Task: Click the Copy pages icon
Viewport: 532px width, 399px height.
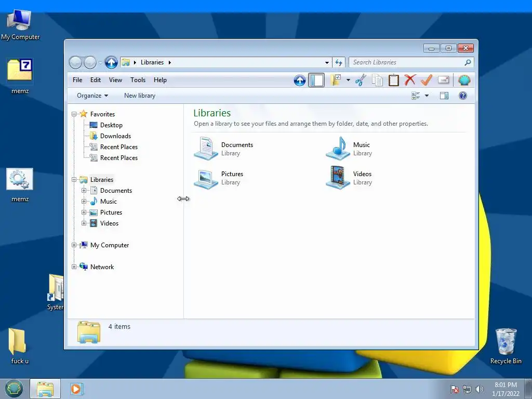Action: click(377, 81)
